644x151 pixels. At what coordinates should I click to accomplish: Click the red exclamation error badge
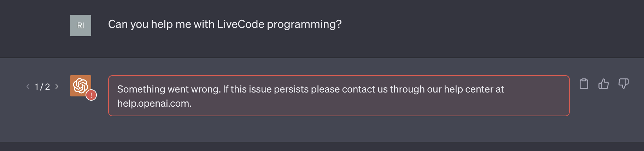pos(91,95)
